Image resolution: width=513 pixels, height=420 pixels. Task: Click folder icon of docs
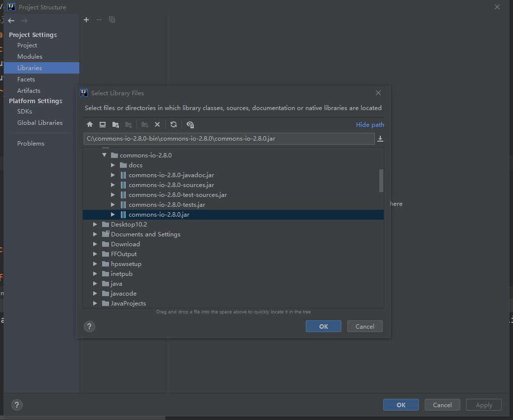[123, 165]
